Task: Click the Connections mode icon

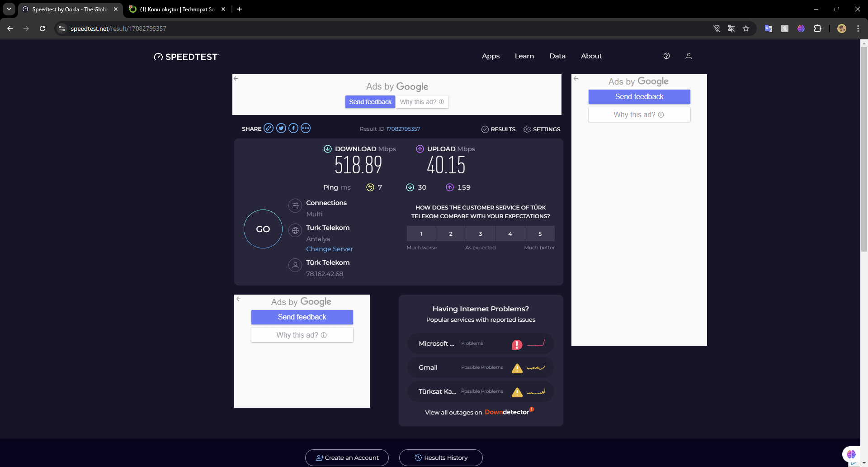Action: pyautogui.click(x=295, y=206)
